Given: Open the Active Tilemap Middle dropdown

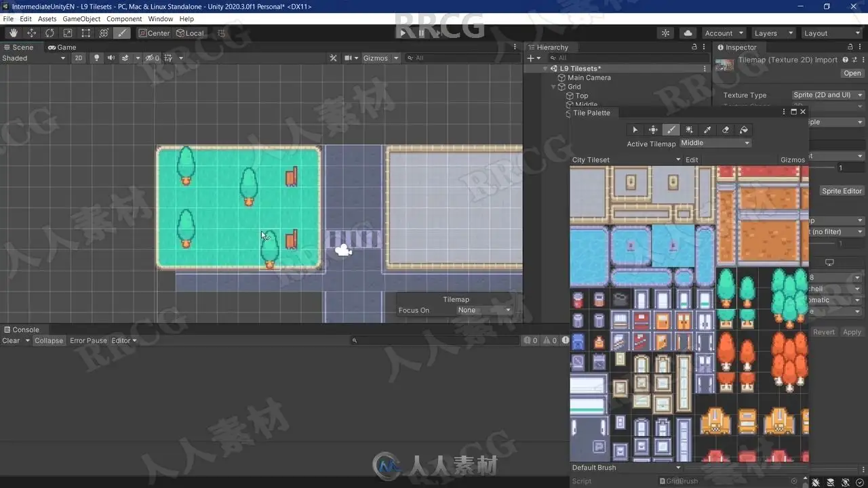Looking at the screenshot, I should pyautogui.click(x=715, y=143).
